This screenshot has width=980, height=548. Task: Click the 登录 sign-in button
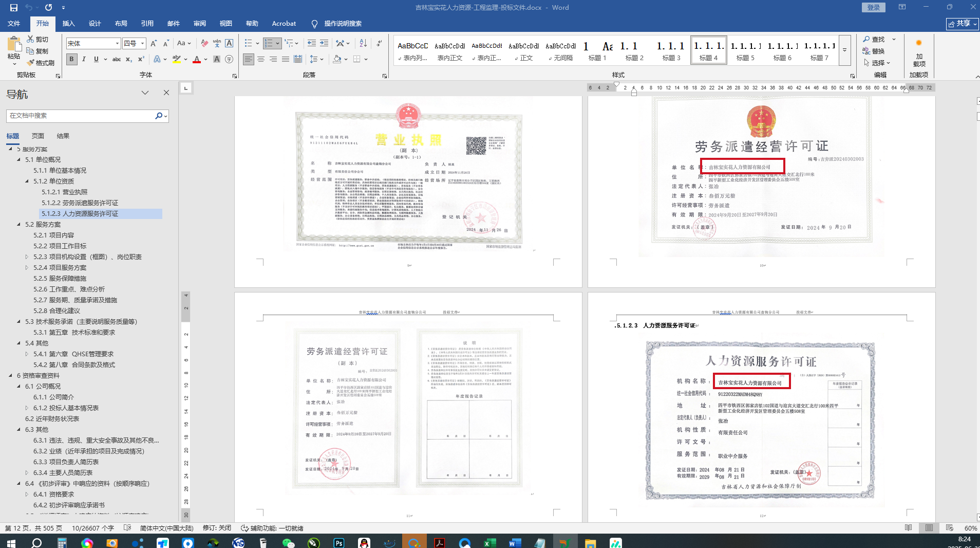[874, 8]
